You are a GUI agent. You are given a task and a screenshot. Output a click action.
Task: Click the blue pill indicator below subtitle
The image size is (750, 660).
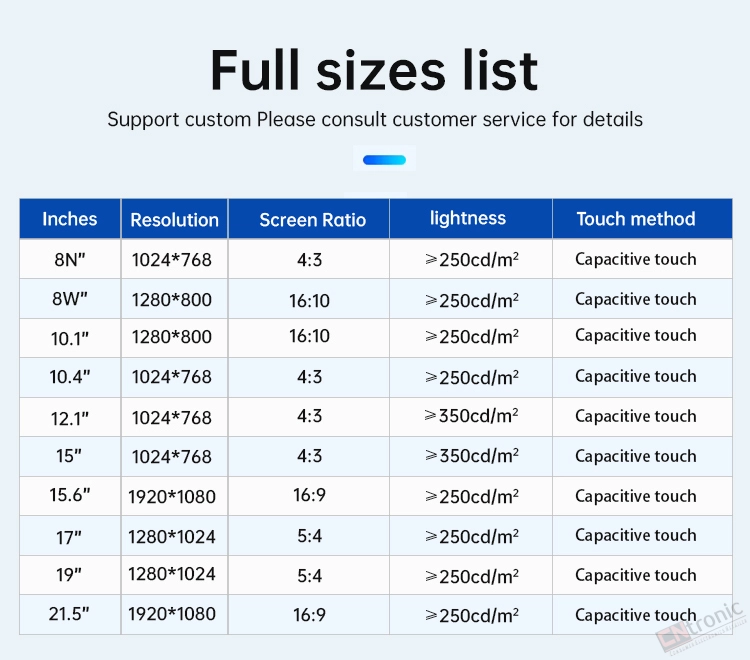click(x=384, y=160)
